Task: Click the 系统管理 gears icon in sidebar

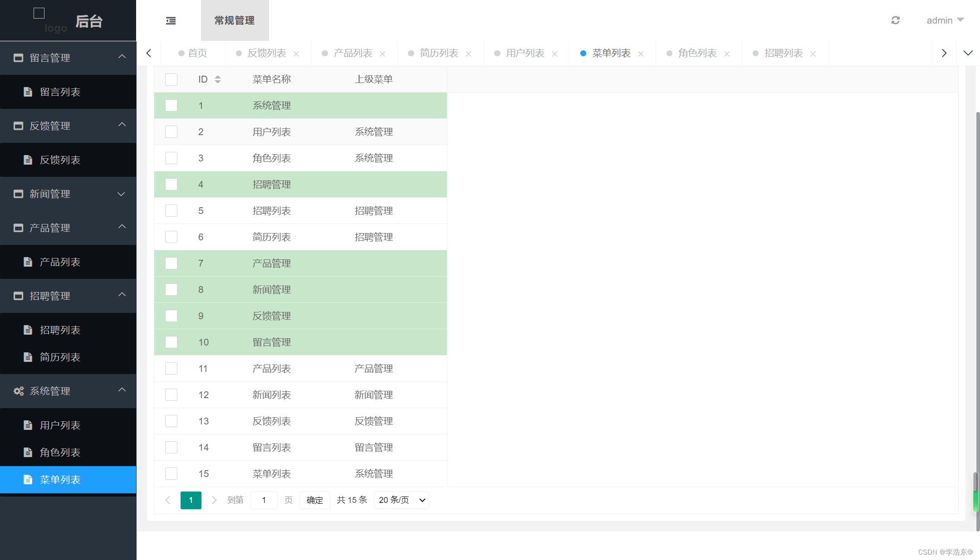Action: 19,391
